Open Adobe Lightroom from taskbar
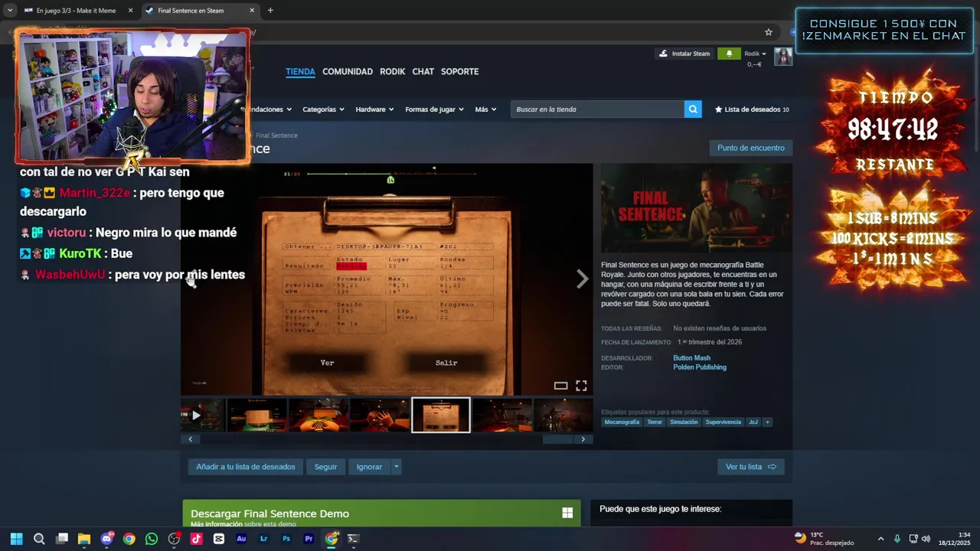980x551 pixels. [263, 539]
